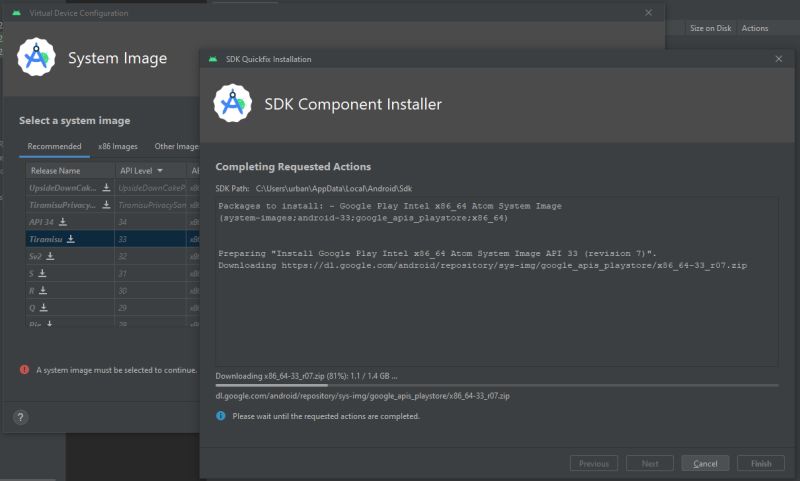Viewport: 800px width, 481px height.
Task: Cancel the SDK installation
Action: pos(705,463)
